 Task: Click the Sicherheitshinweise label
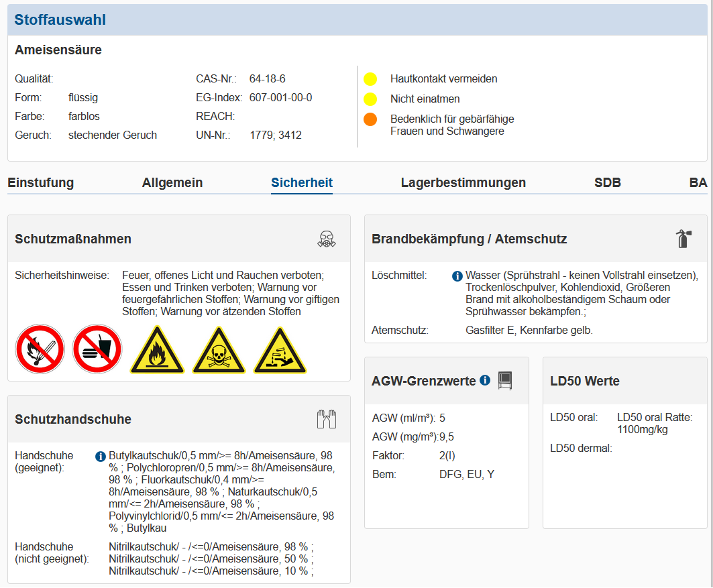(62, 276)
